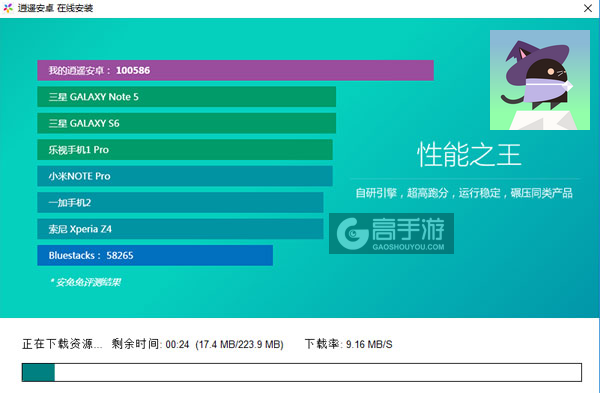Click the 剩余时间 00:24 readout
600x393 pixels.
tap(150, 344)
